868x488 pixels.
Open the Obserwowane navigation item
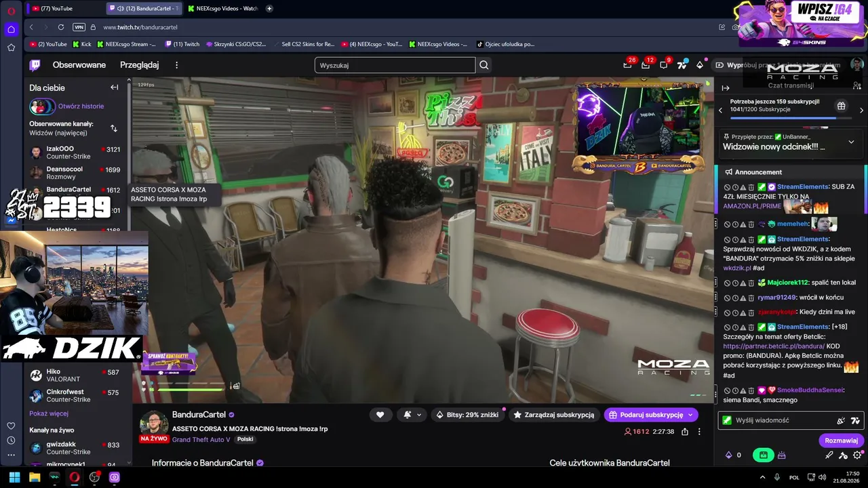point(79,65)
